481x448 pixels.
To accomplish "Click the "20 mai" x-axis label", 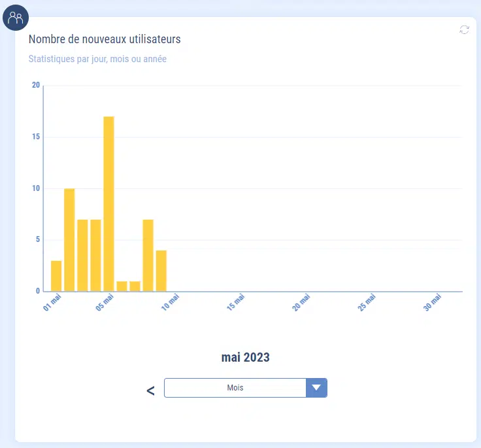I will tap(301, 303).
